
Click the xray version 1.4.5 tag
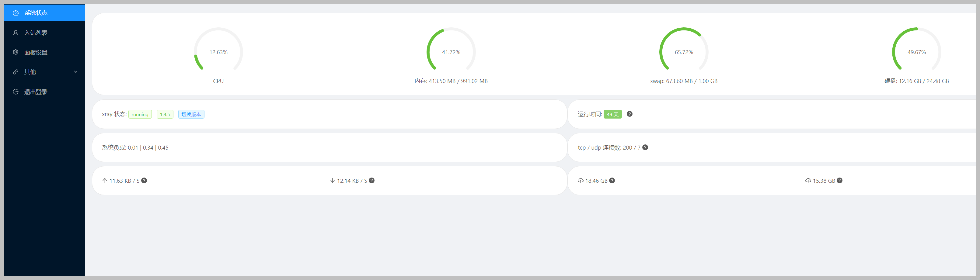[x=165, y=114]
